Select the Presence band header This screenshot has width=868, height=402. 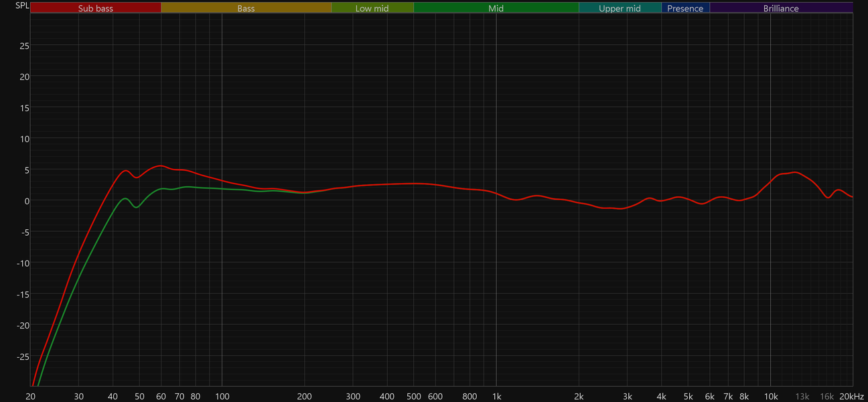click(685, 8)
